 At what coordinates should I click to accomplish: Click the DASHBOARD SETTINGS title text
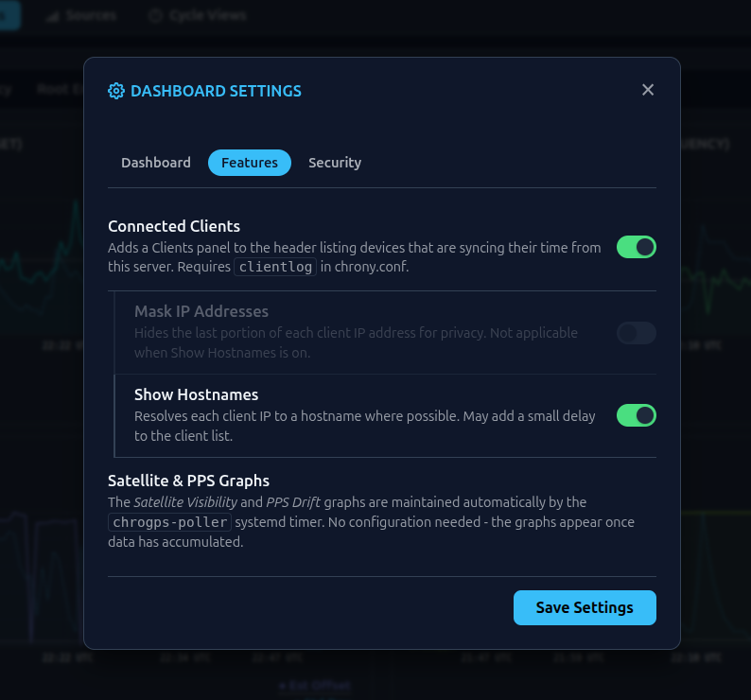pyautogui.click(x=216, y=91)
